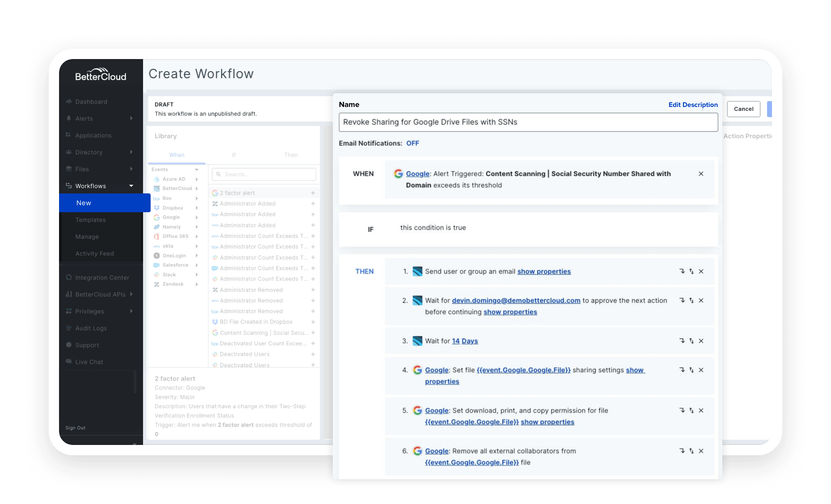Screen dimensions: 831x504
Task: Click Sign Out
Action: 75,428
